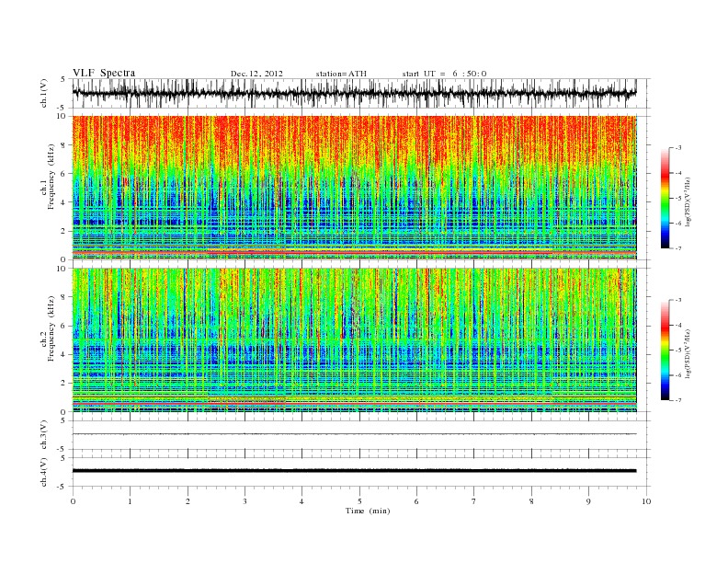Click the thick black ch.4 waveform band

coord(354,471)
